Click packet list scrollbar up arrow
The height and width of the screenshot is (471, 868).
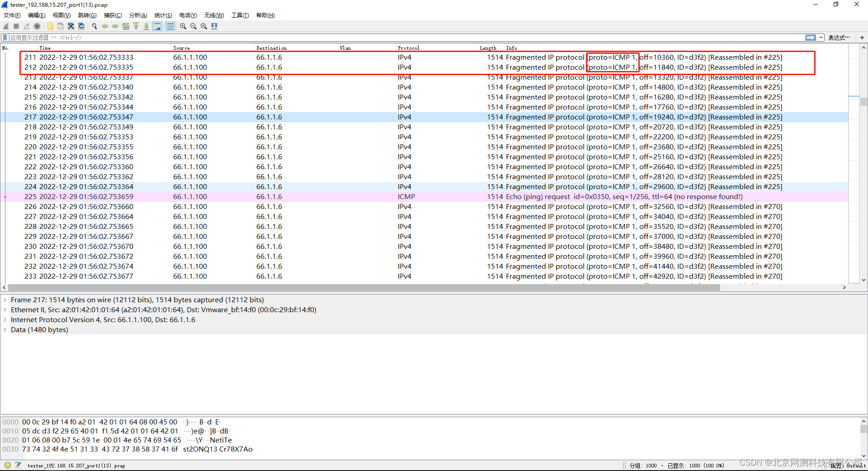863,48
